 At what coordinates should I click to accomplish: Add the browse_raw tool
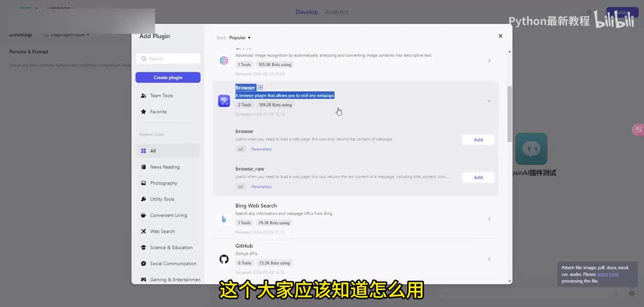[x=478, y=177]
